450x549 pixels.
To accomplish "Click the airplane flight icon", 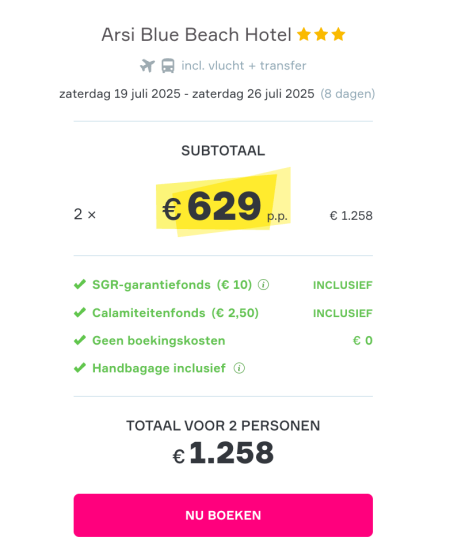I will click(x=147, y=66).
